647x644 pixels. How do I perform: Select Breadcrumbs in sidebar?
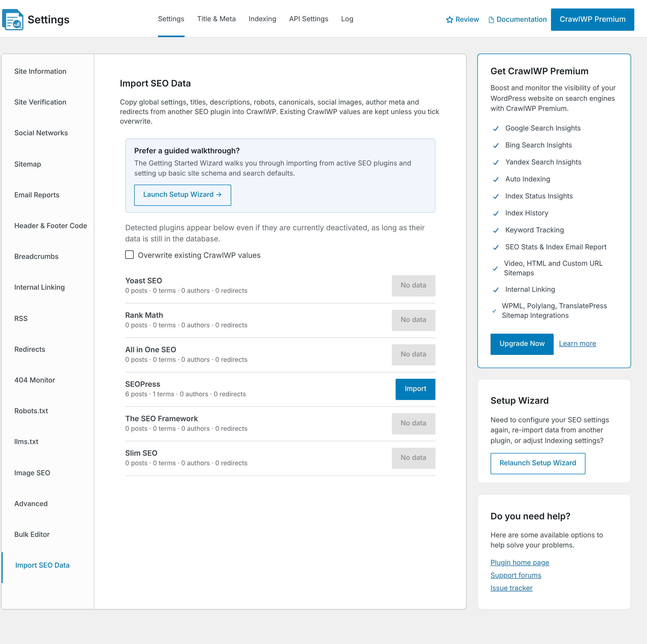(x=36, y=257)
